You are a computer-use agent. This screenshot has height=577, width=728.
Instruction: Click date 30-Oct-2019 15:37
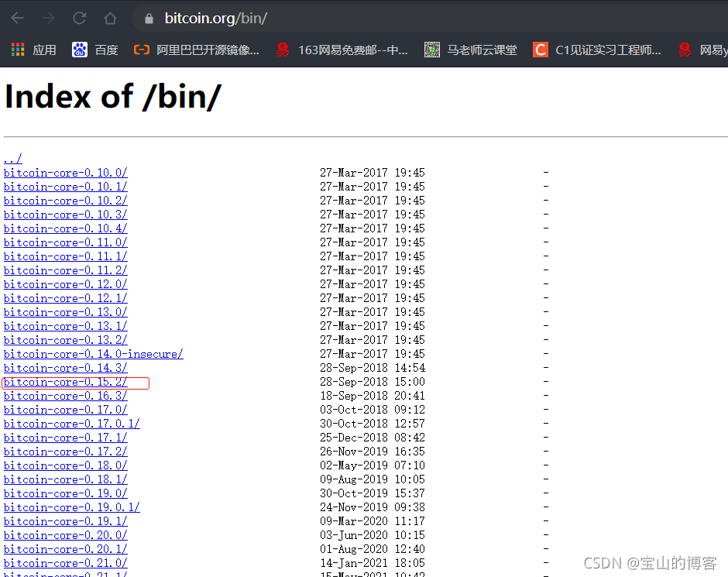[x=373, y=493]
